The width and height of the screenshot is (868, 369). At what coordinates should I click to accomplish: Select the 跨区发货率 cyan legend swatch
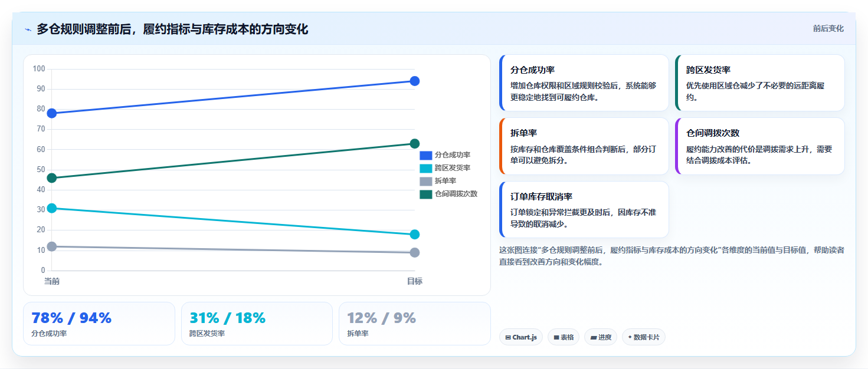tap(425, 168)
